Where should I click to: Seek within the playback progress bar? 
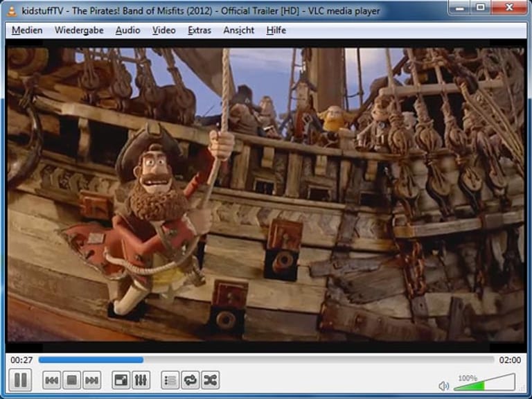coord(266,360)
